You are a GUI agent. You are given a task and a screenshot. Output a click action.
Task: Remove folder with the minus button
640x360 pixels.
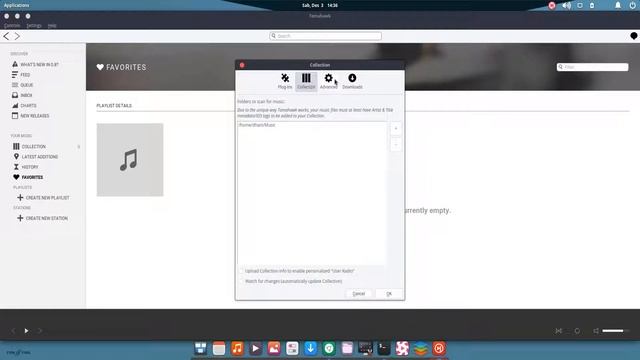click(x=396, y=144)
